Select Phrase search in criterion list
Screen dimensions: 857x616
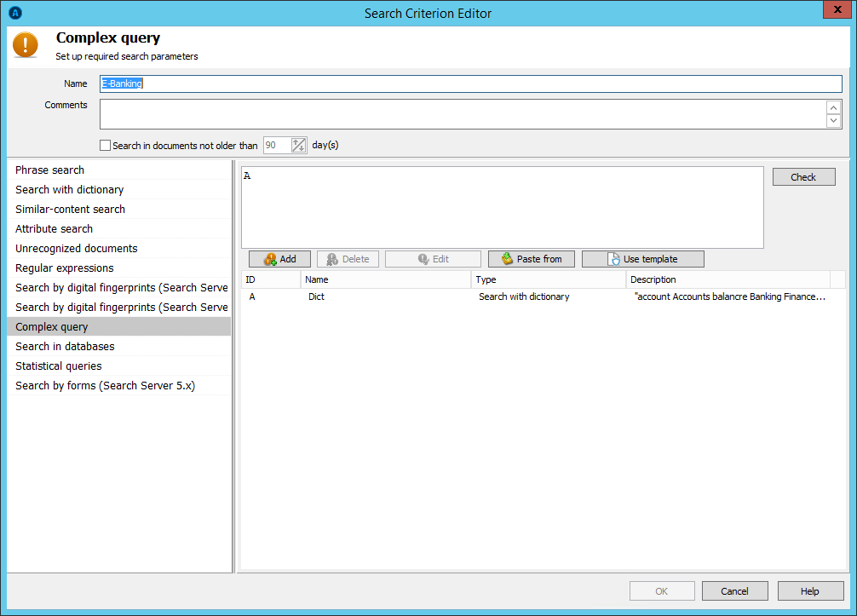click(119, 170)
